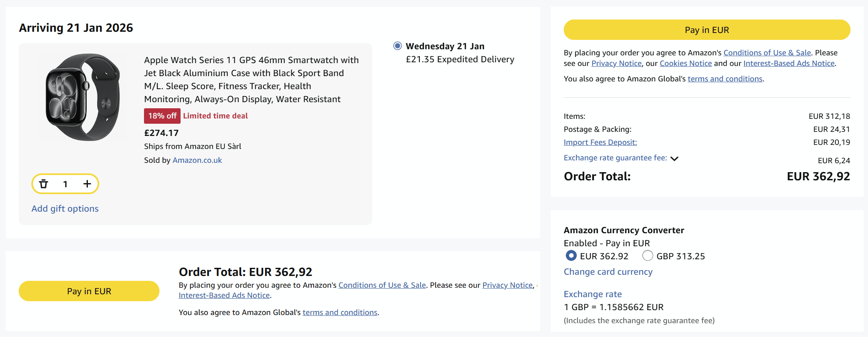868x337 pixels.
Task: Open Interest-Based Ads Notice in sidebar
Action: [789, 63]
